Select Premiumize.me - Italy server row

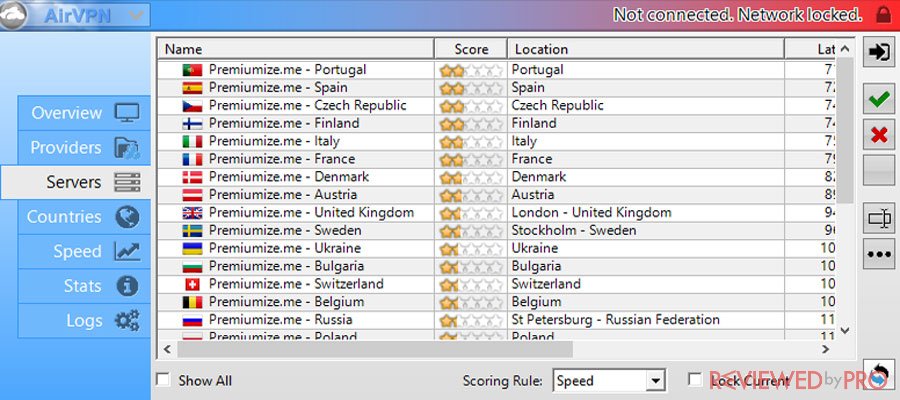point(497,141)
